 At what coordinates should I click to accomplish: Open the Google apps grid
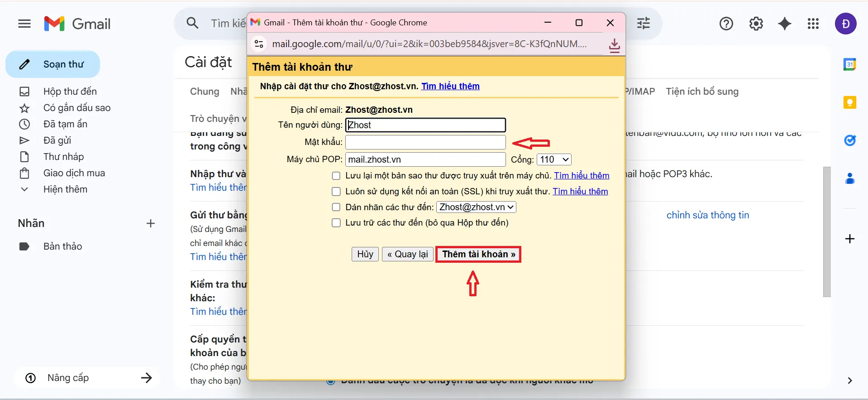813,24
